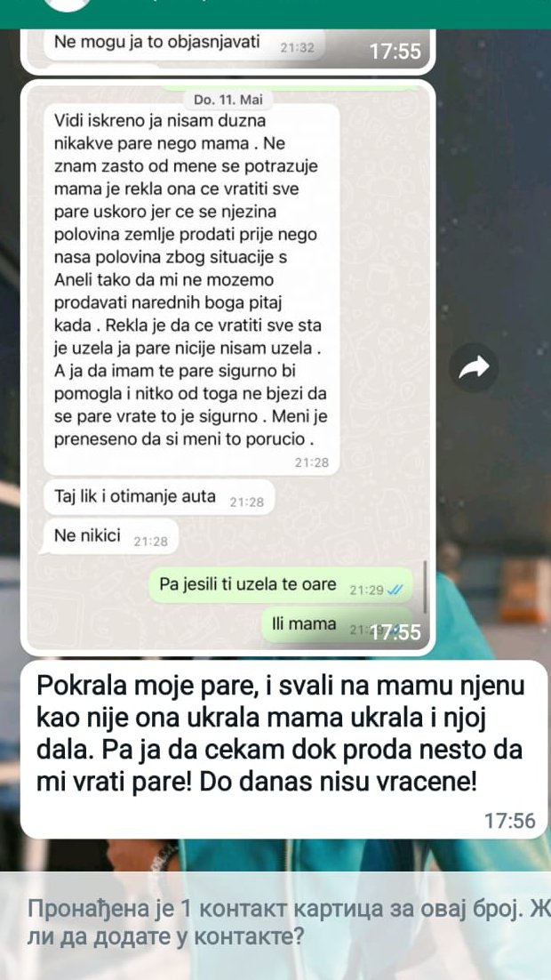Tap the 'Do. 11. Mai' date chip
Screen dimensions: 551x980
click(228, 100)
